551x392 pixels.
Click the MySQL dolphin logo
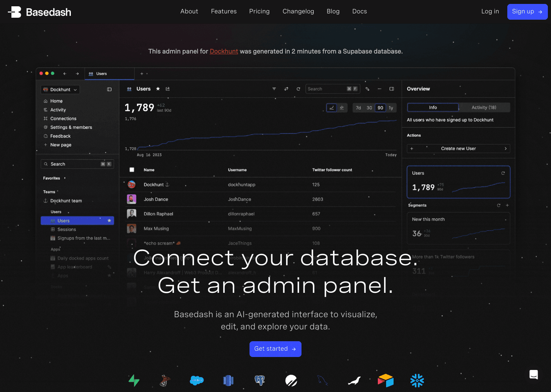[323, 380]
